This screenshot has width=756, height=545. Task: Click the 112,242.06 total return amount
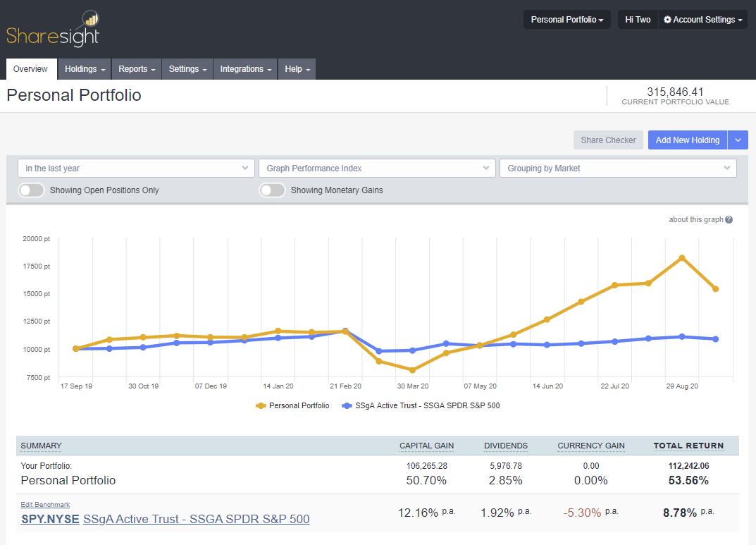coord(688,466)
